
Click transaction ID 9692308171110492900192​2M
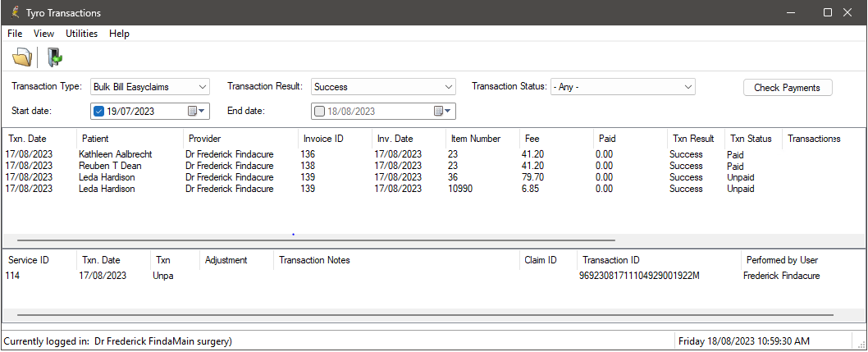[639, 276]
